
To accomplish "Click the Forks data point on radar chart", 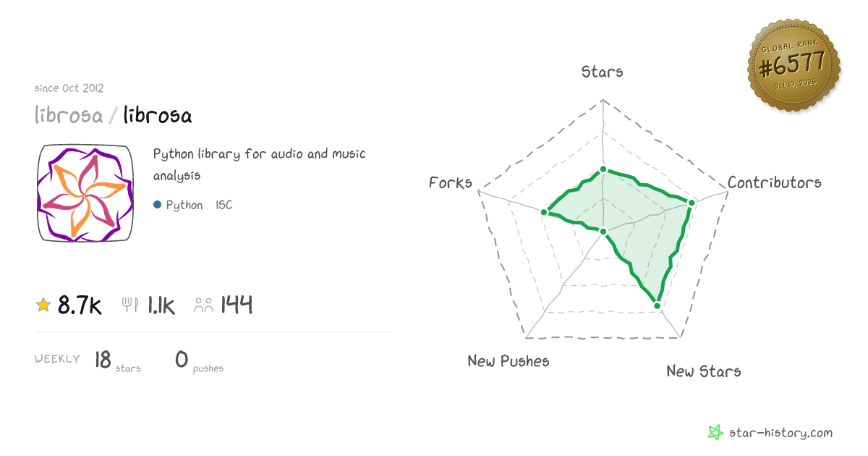I will coord(544,212).
